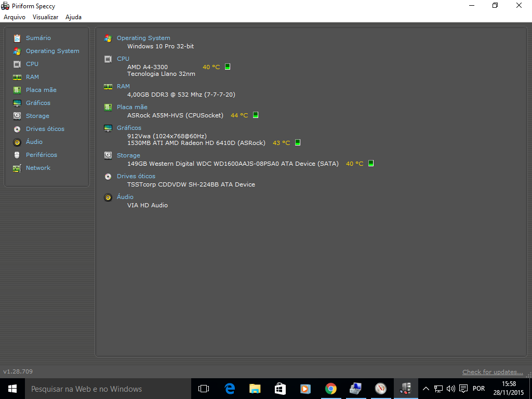532x399 pixels.
Task: Open Task View from taskbar
Action: 204,389
